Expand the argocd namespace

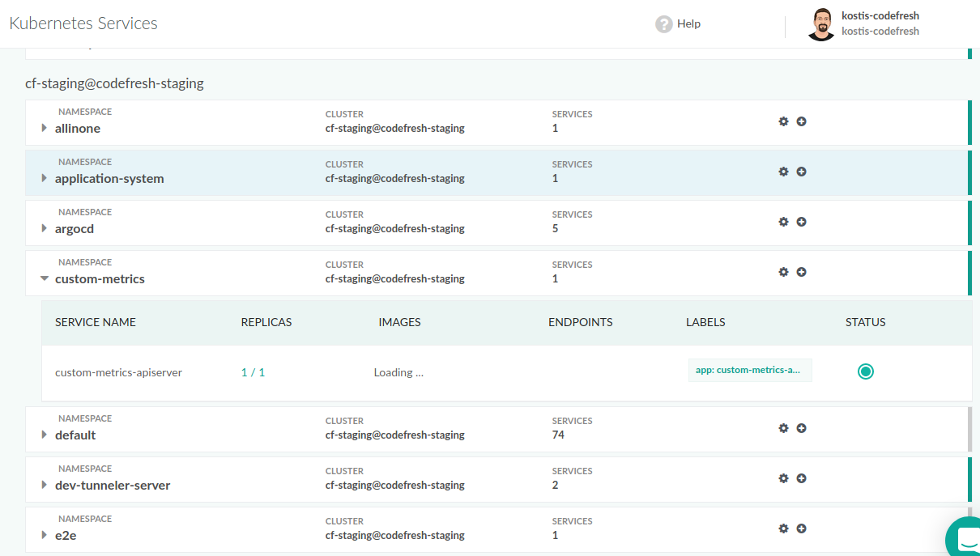(45, 229)
